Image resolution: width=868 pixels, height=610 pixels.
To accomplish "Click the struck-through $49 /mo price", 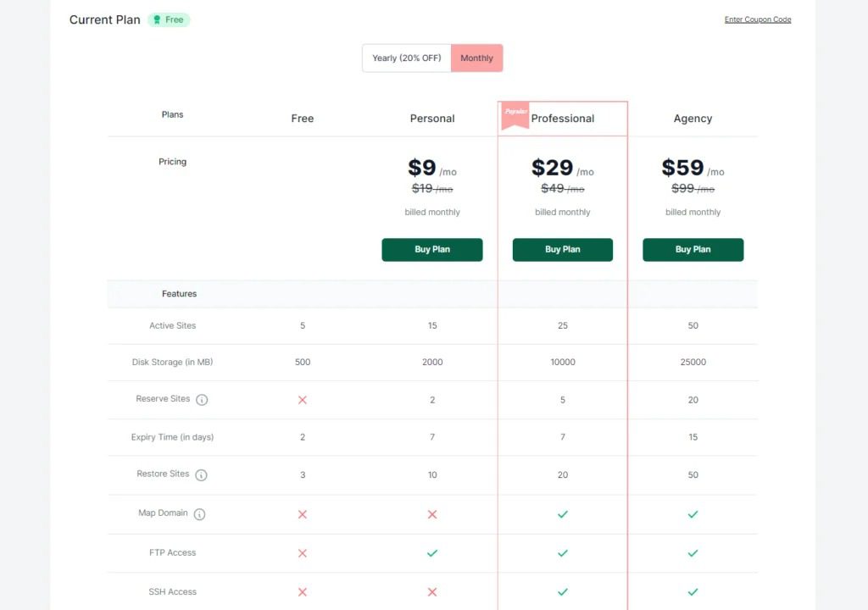I will point(563,189).
